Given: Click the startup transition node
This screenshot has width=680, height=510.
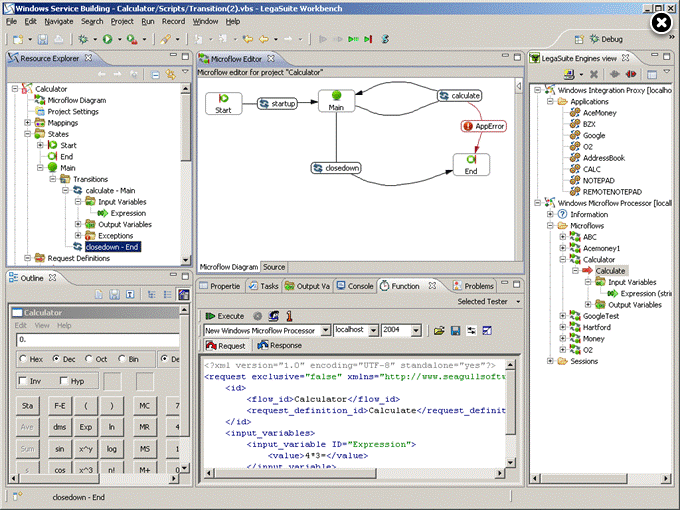Looking at the screenshot, I should pyautogui.click(x=278, y=104).
